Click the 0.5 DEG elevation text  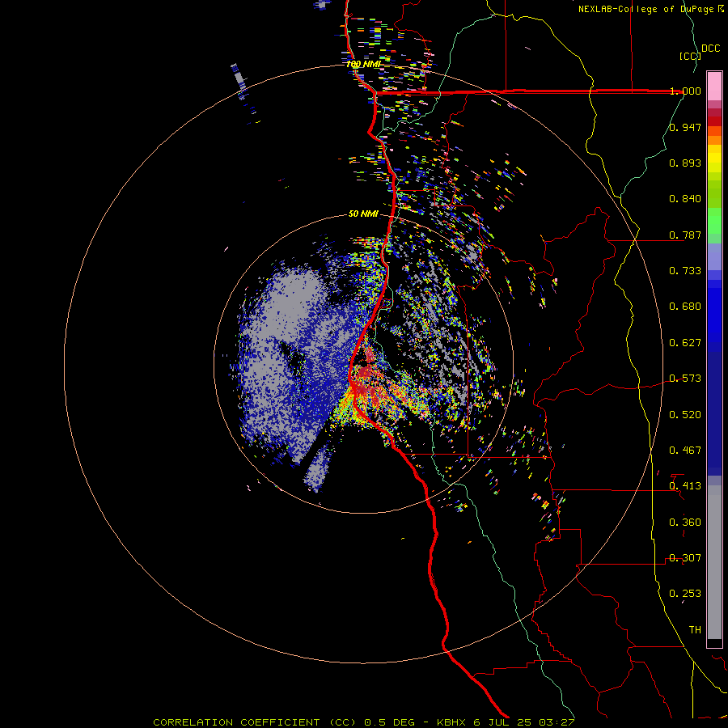coord(389,722)
